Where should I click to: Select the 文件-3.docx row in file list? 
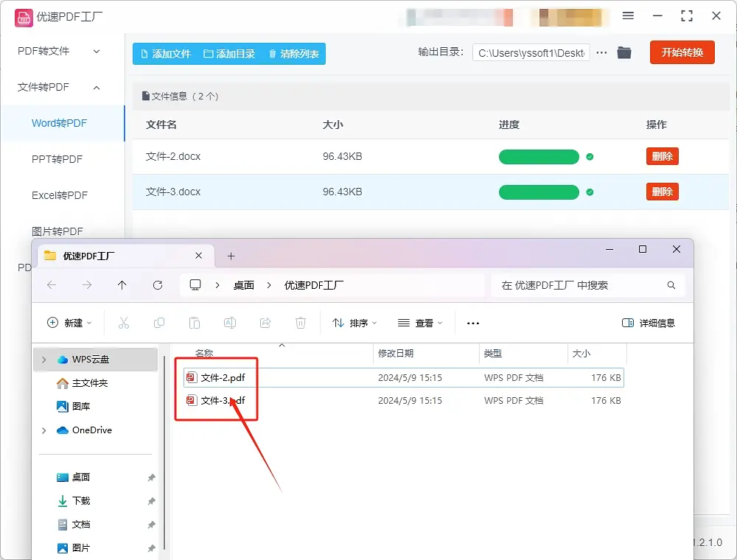(x=430, y=192)
